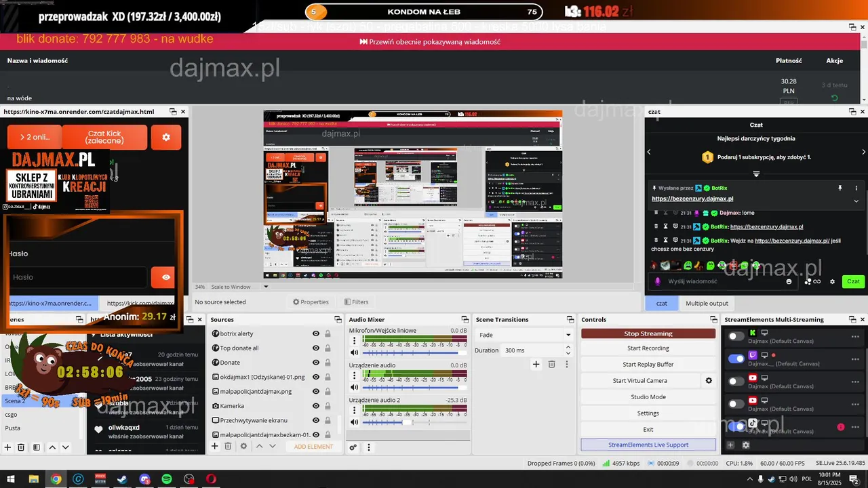The height and width of the screenshot is (488, 868).
Task: Disable the TikTok output toggle
Action: coord(736,426)
